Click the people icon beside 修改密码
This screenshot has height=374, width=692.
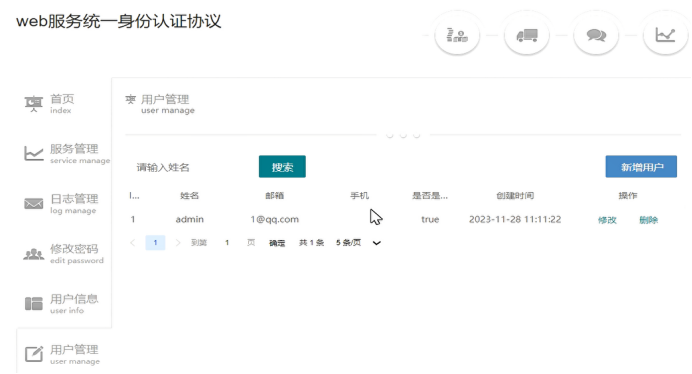click(34, 254)
